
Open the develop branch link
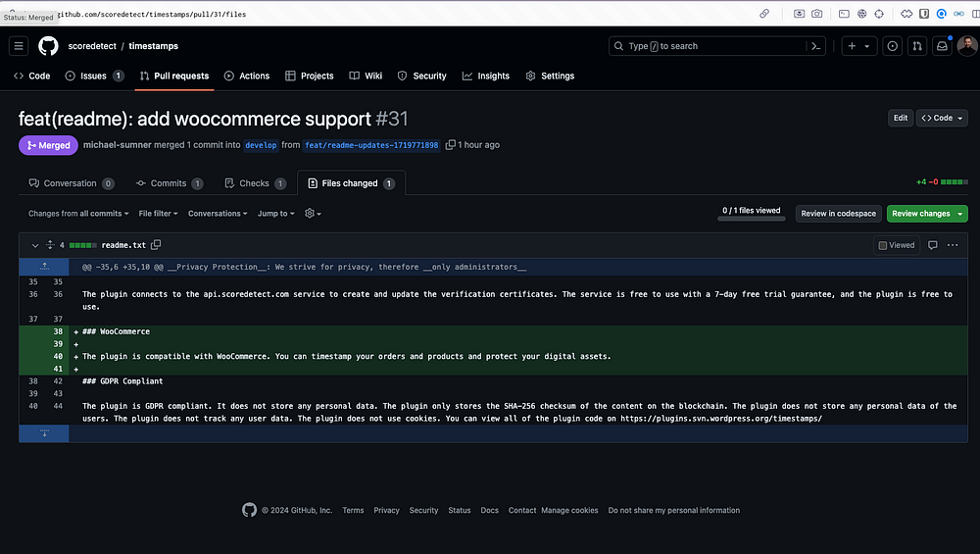coord(261,145)
